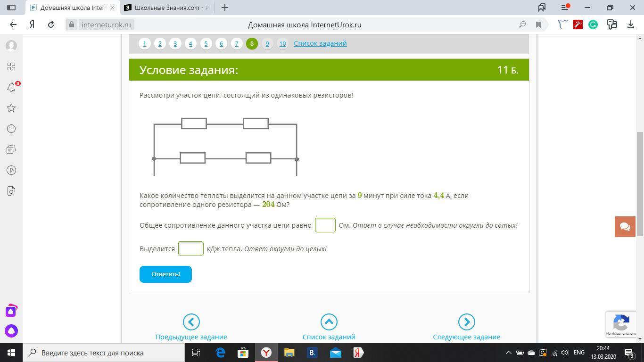
Task: Open the favorites star in sidebar
Action: 11,108
